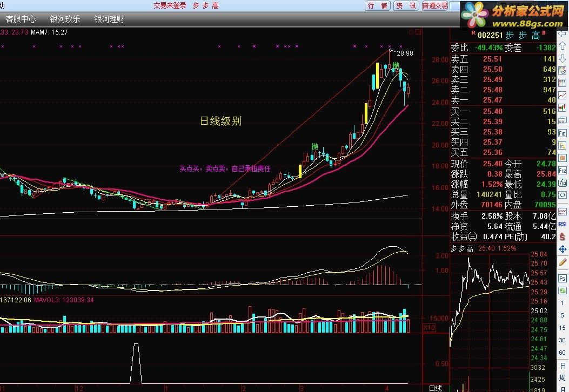Viewport: 569px width, 392px height.
Task: Click the 步步高 25.40 1.52% mini-chart header
Action: pos(484,248)
